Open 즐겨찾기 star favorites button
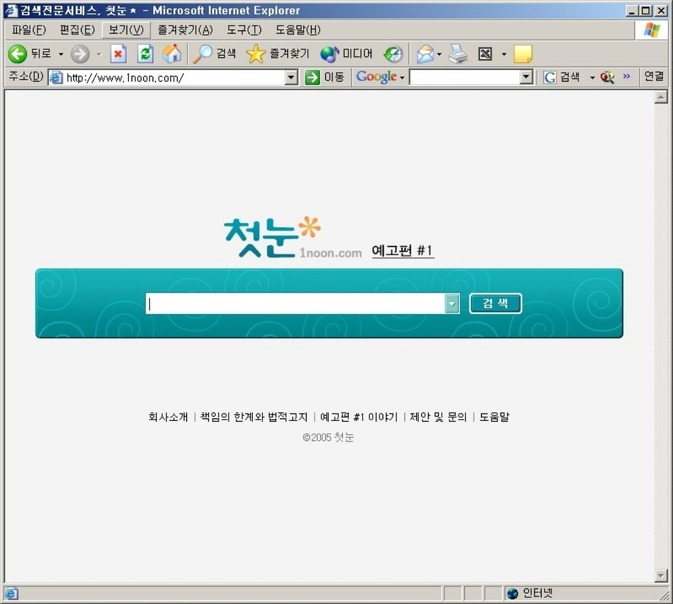 277,54
